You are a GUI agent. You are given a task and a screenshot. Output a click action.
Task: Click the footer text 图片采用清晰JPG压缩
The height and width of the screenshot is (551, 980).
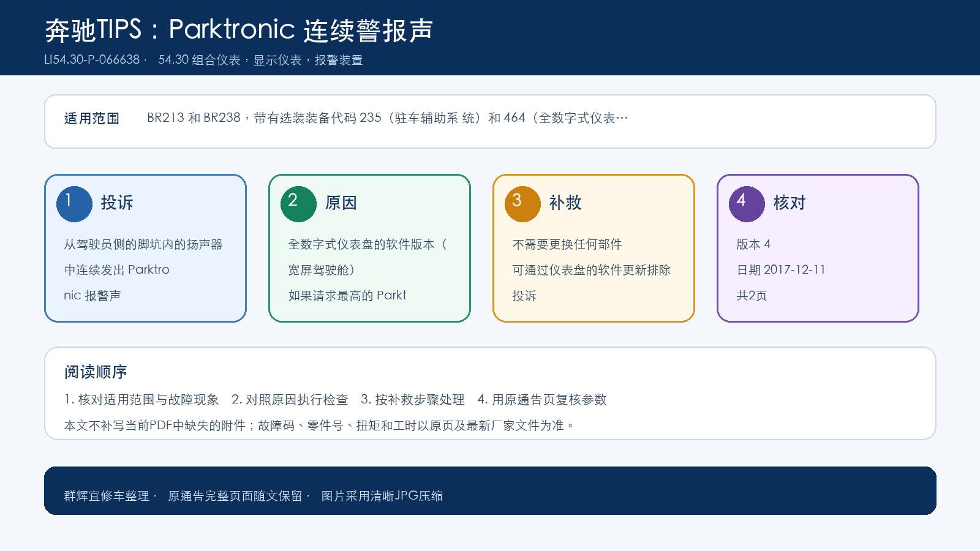[x=382, y=496]
